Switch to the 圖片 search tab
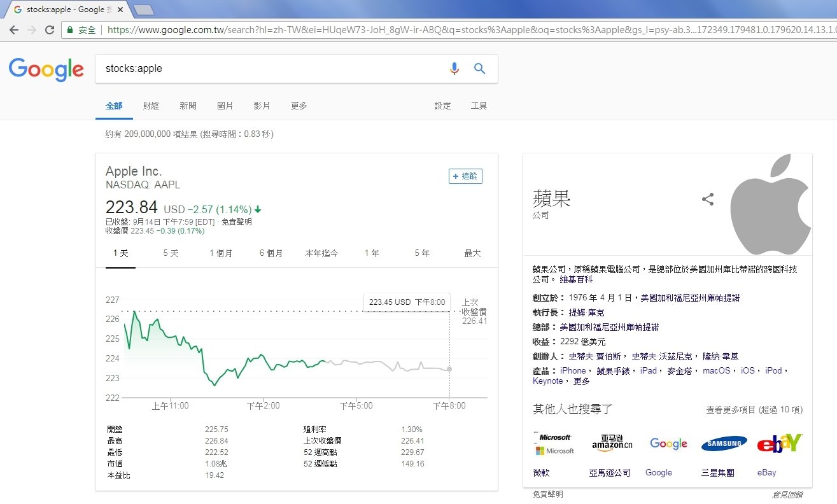Image resolution: width=837 pixels, height=504 pixels. (225, 106)
